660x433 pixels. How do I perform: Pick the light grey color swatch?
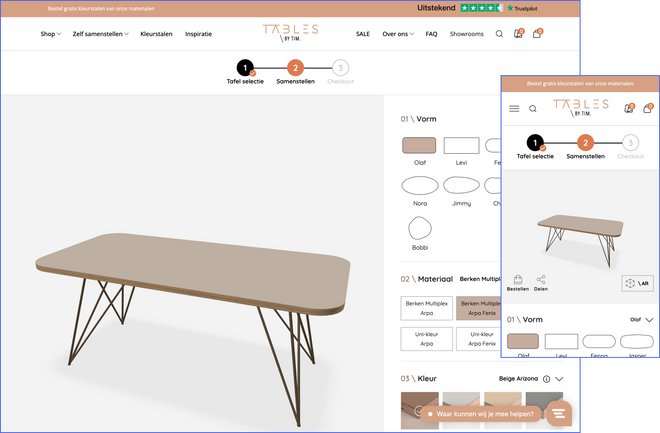click(x=461, y=410)
